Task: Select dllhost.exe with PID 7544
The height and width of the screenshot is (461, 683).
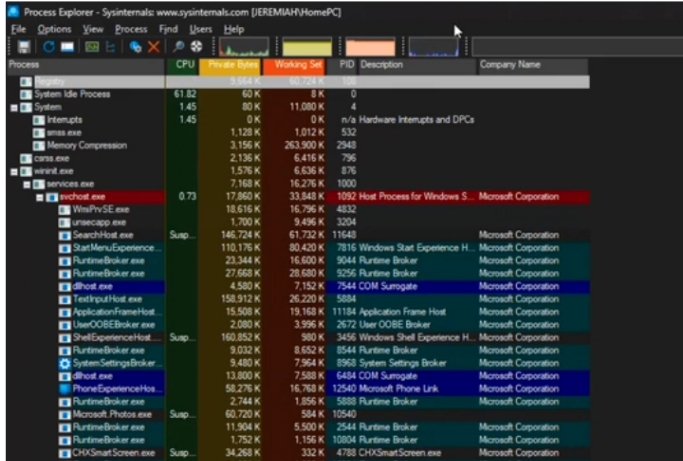Action: click(298, 287)
